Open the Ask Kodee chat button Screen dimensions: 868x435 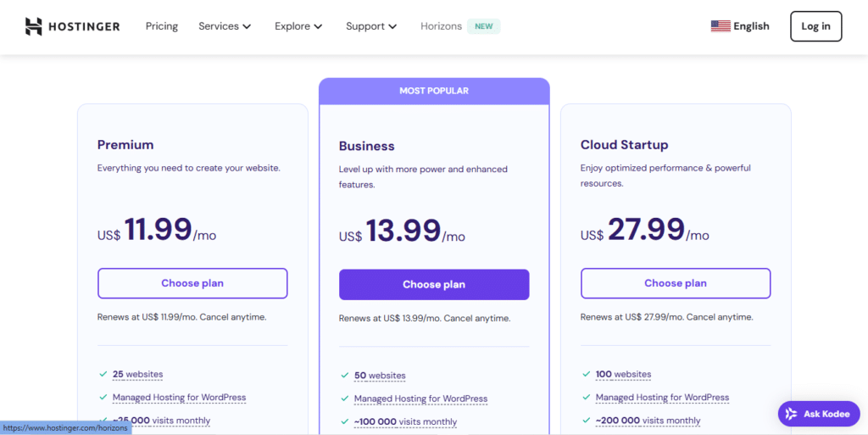point(820,414)
